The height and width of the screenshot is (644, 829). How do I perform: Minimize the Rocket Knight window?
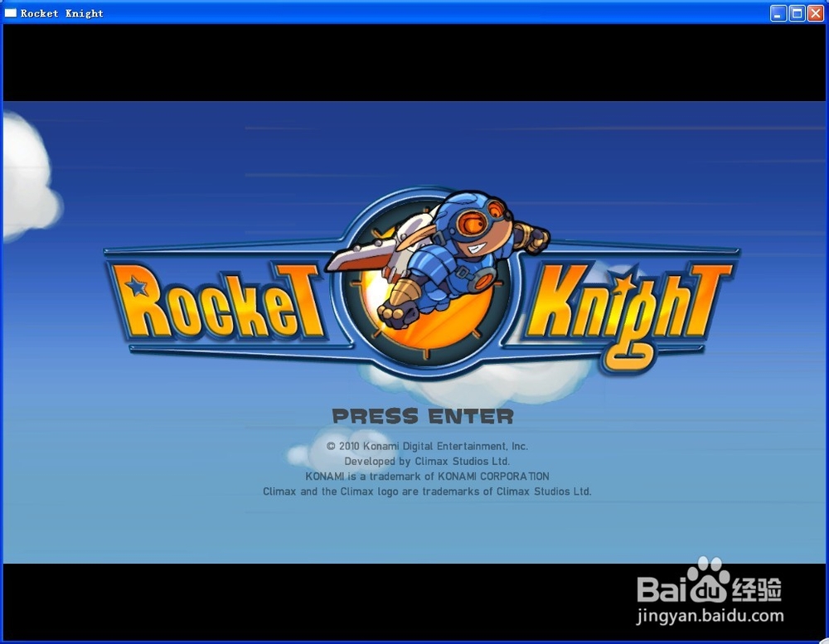tap(778, 12)
